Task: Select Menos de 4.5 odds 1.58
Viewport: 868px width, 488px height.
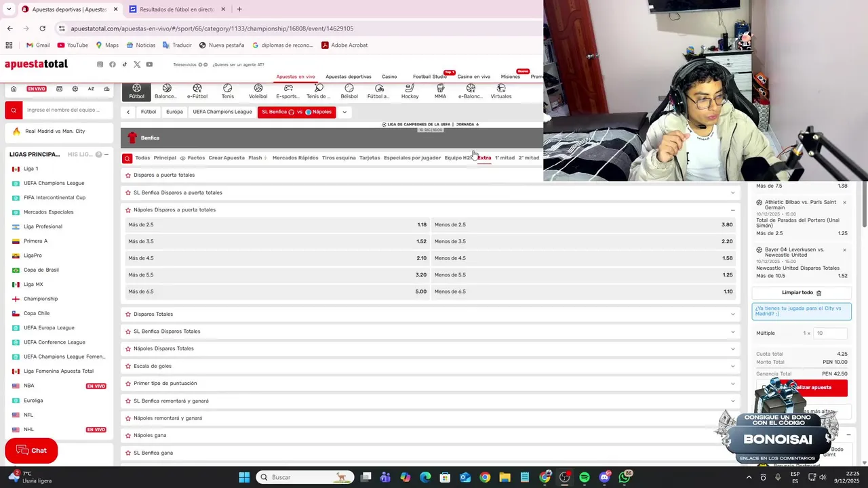Action: point(583,258)
